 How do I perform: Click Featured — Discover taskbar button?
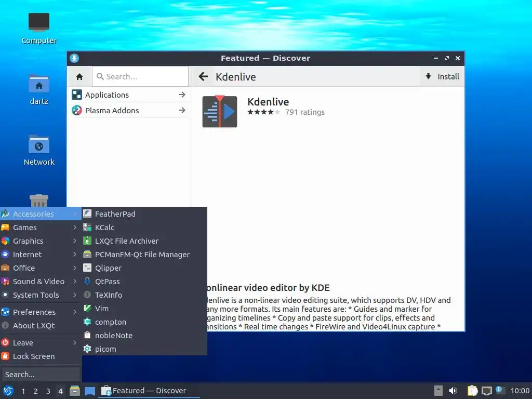149,391
